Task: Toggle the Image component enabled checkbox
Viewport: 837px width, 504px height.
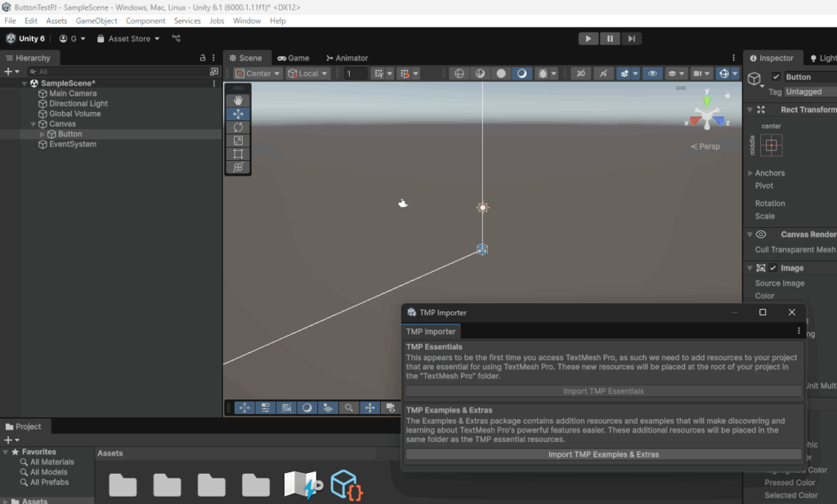Action: pyautogui.click(x=773, y=268)
